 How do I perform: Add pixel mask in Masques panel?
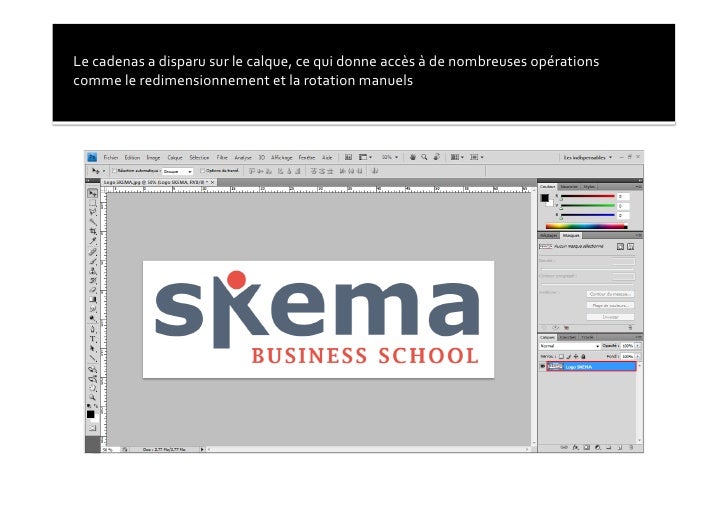620,247
